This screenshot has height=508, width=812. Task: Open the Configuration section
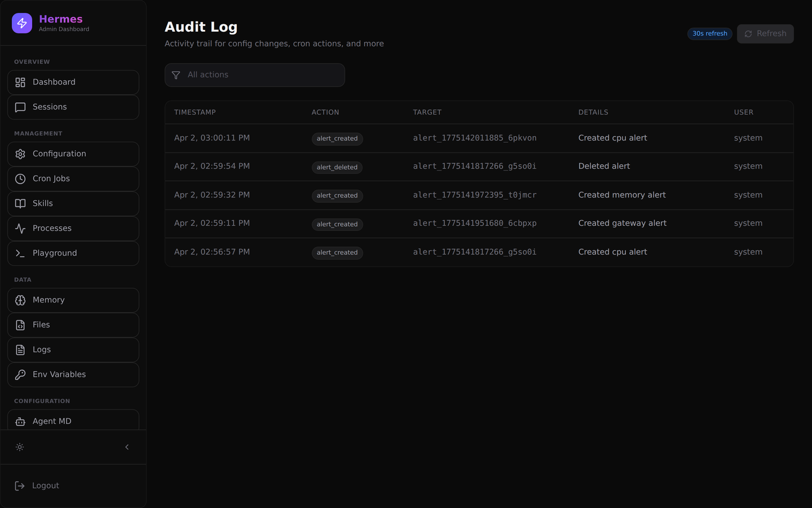click(x=73, y=154)
